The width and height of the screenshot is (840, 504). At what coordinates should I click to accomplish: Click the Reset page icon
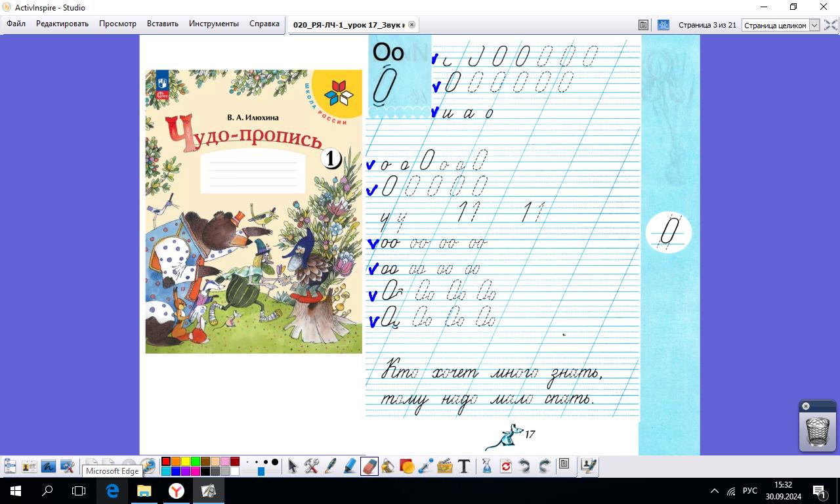click(506, 467)
